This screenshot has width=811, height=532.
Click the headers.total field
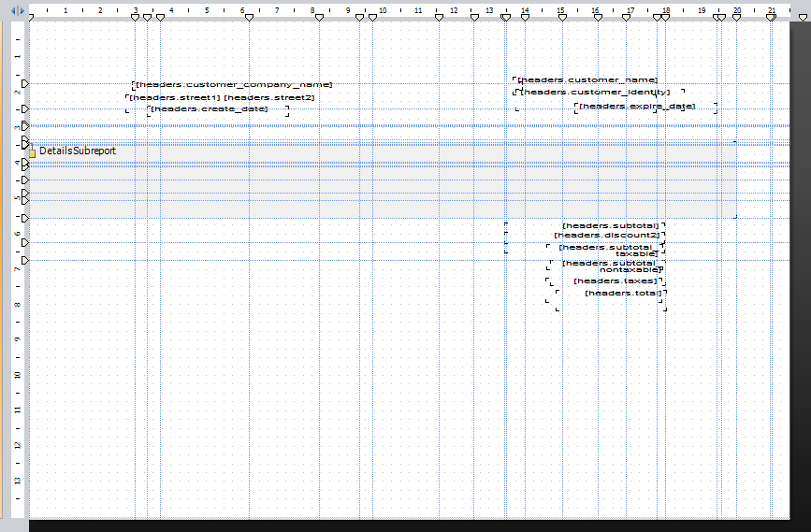click(x=622, y=294)
